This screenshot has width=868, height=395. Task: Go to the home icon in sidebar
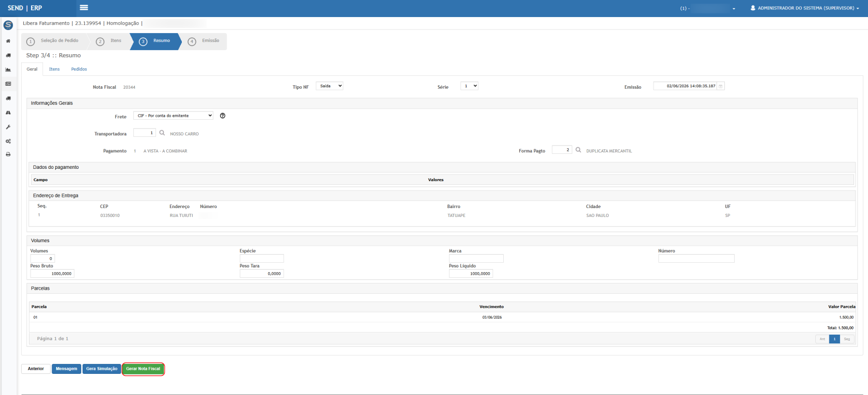click(8, 41)
